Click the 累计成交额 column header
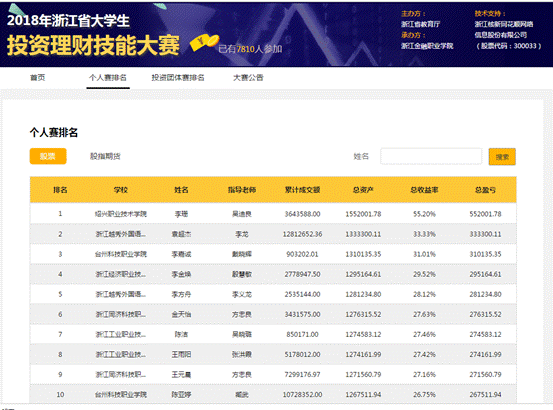The width and height of the screenshot is (553, 410). (x=303, y=190)
